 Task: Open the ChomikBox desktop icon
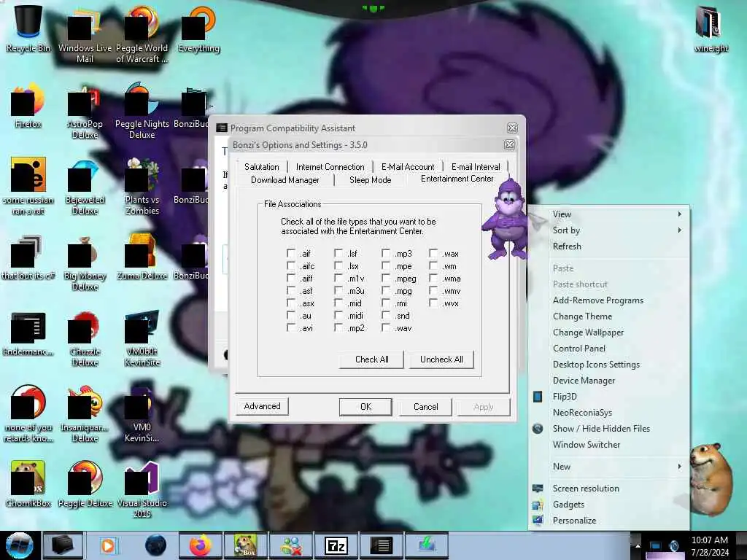(x=28, y=484)
